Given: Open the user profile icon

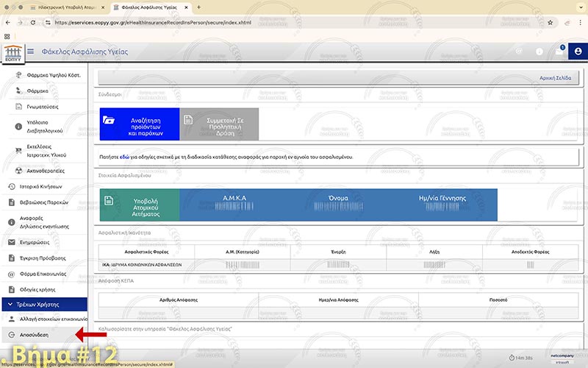Looking at the screenshot, I should click(x=578, y=52).
